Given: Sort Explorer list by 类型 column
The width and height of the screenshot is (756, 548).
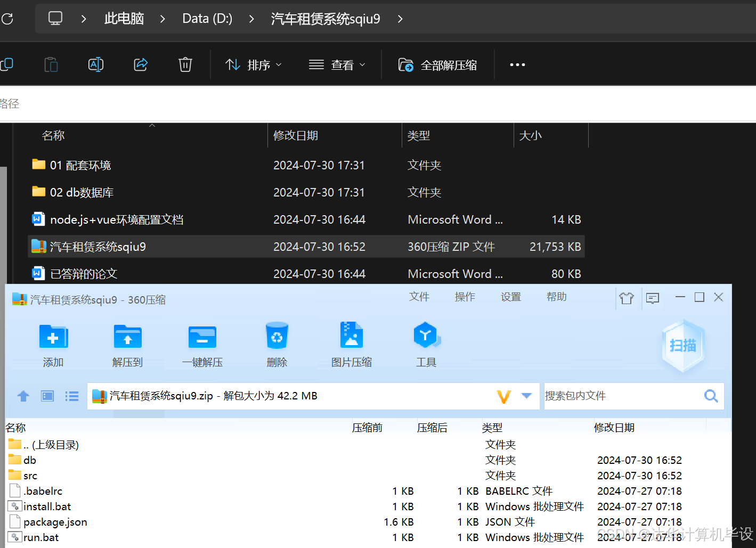Looking at the screenshot, I should pyautogui.click(x=419, y=136).
